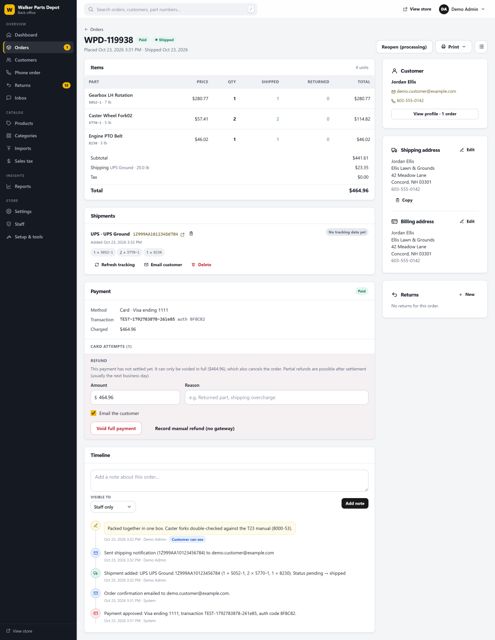
Task: Click the Settings gear icon in sidebar
Action: (9, 211)
